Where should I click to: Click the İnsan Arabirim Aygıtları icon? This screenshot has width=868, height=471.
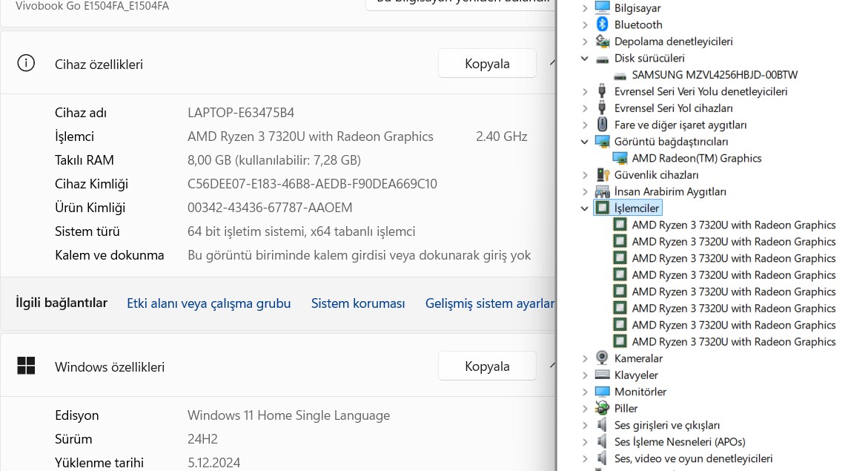pyautogui.click(x=603, y=191)
